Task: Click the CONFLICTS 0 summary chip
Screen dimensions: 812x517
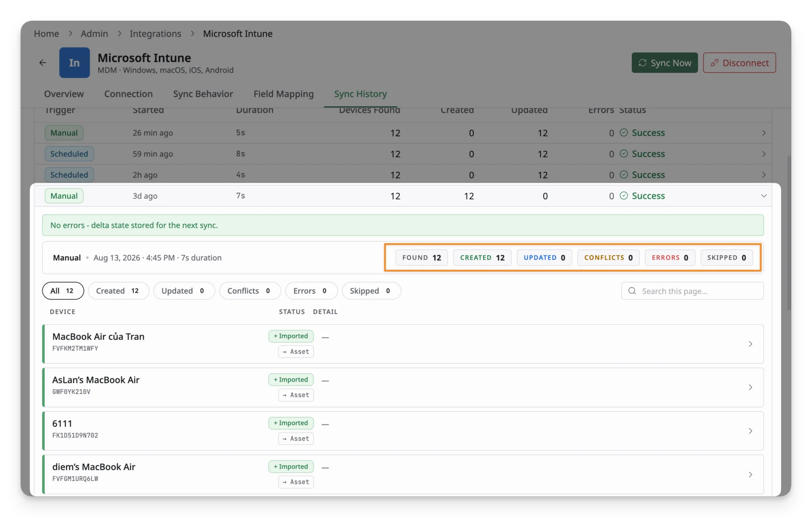Action: [608, 257]
